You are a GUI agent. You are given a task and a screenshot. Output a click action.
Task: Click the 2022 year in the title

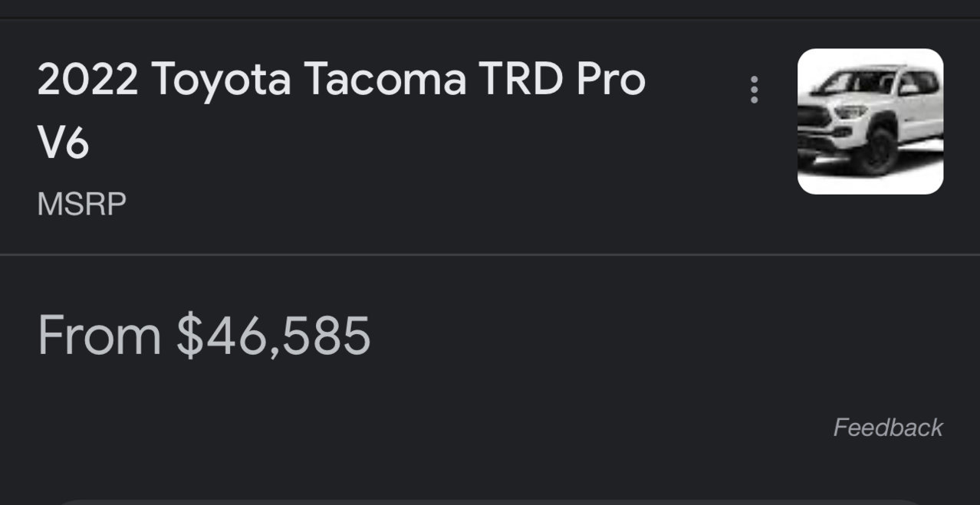(87, 79)
